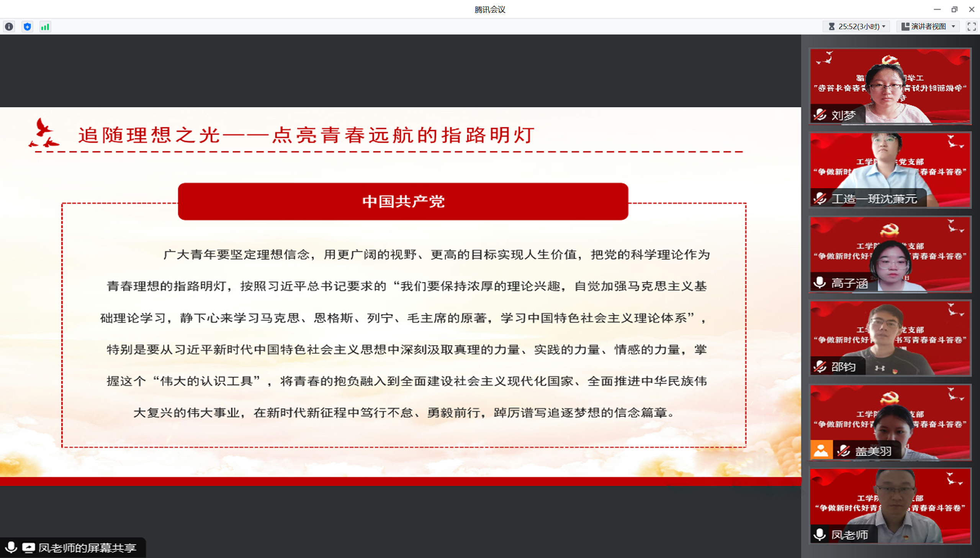Click 高子涵's microphone icon
This screenshot has height=558, width=980.
coord(820,283)
